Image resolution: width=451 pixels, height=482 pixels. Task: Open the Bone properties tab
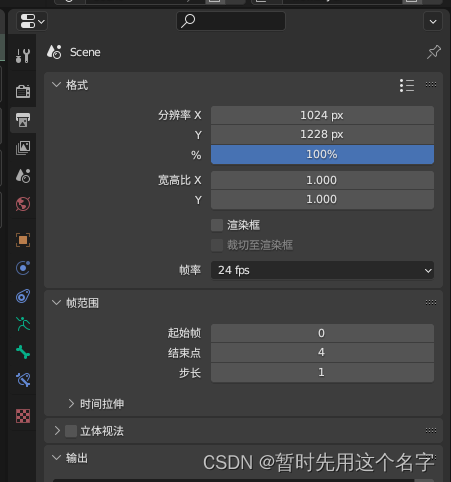23,352
